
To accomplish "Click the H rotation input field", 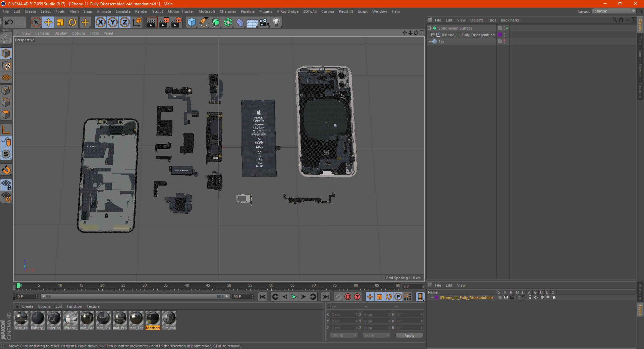I will (409, 314).
